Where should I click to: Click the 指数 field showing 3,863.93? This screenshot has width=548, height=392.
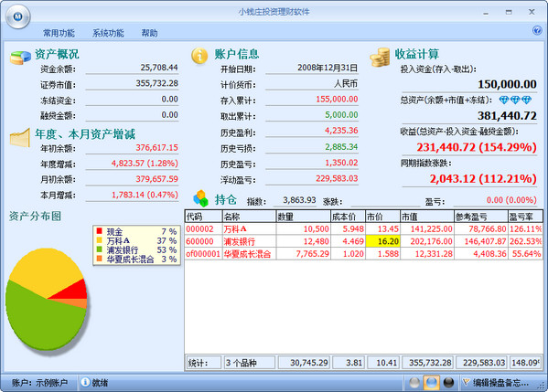295,200
